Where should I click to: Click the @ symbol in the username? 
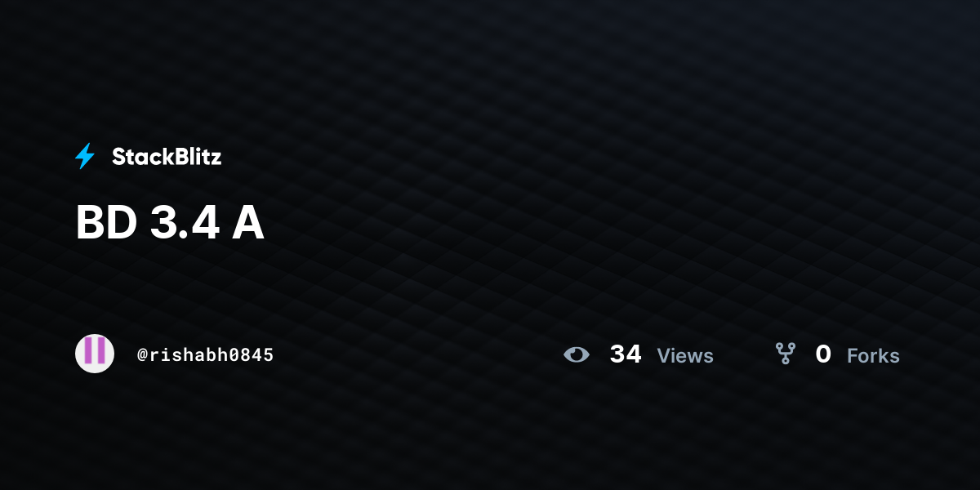142,355
